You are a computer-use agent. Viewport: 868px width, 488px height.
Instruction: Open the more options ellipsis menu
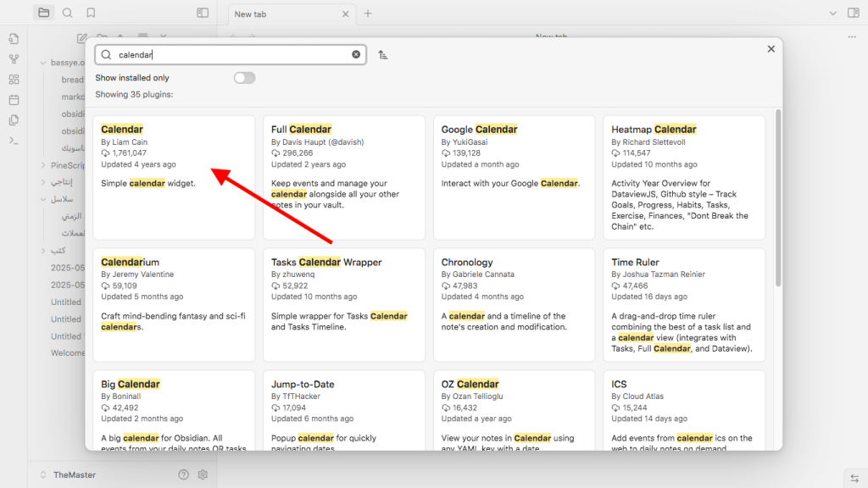tap(852, 37)
